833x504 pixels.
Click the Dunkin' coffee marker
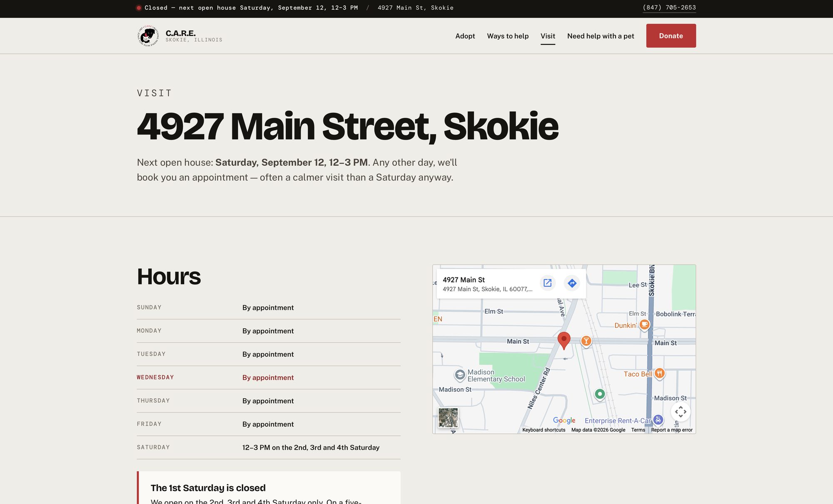[x=644, y=324]
